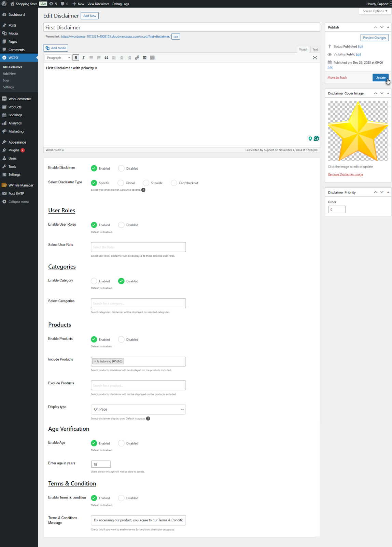Toggle Publish panel collapse arrow
The width and height of the screenshot is (392, 547).
point(388,27)
